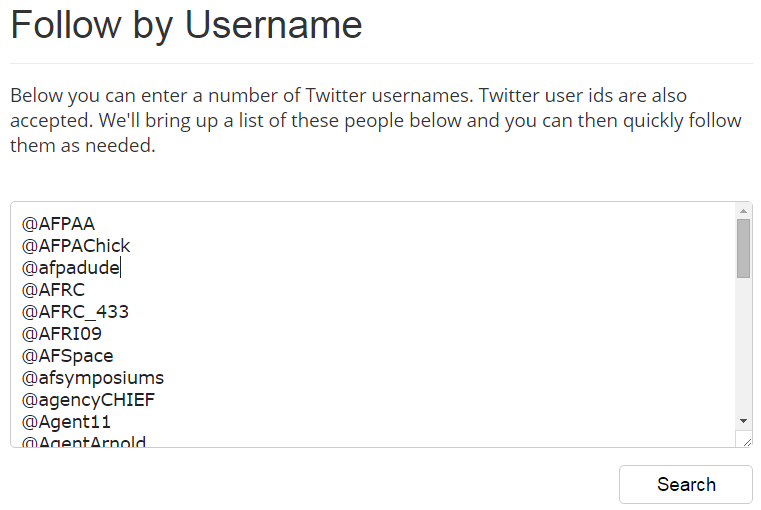The height and width of the screenshot is (510, 761).
Task: Click empty space inside the usernames textarea
Action: (450, 320)
